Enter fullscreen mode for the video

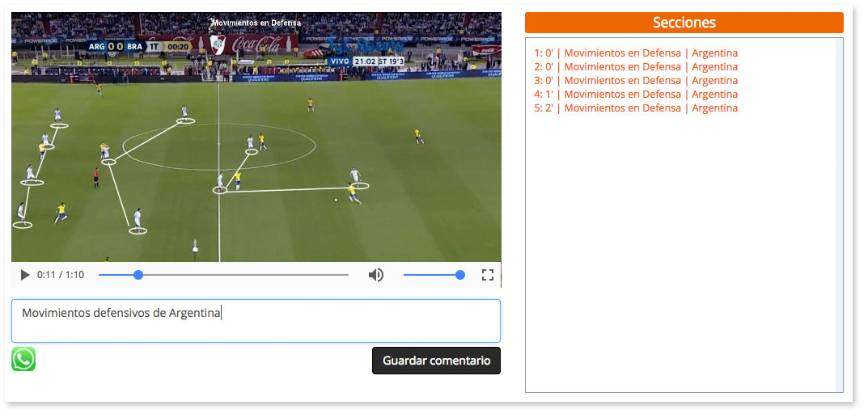coord(487,275)
